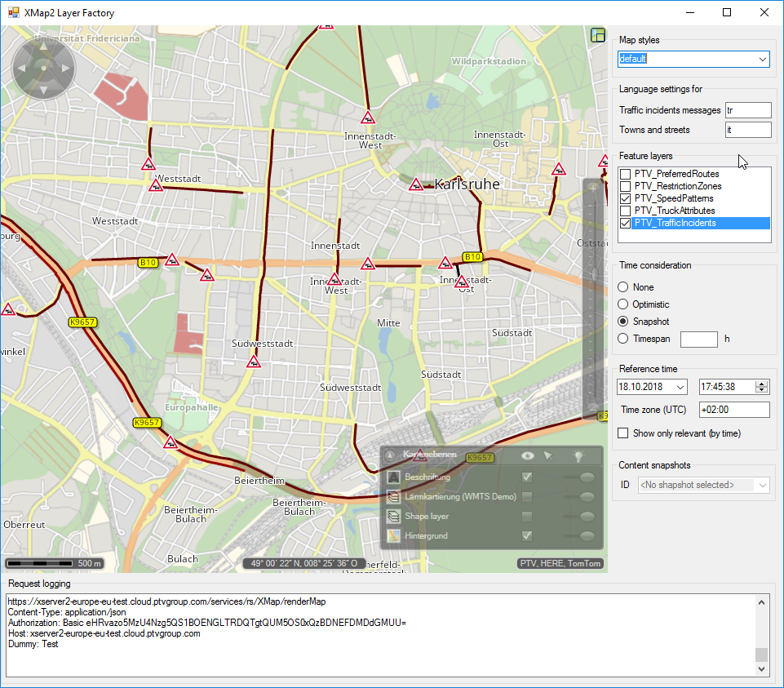Click the map zoom level slider handle
The width and height of the screenshot is (784, 688).
595,273
